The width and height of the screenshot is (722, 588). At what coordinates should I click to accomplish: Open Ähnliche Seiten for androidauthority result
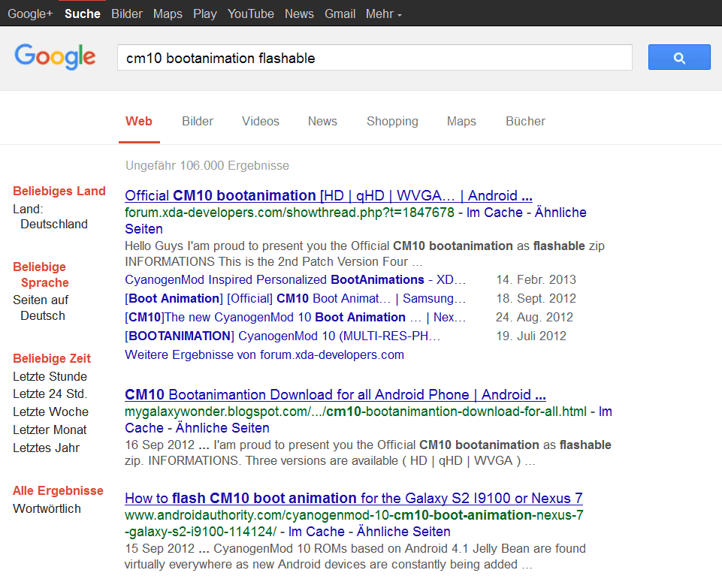[x=403, y=532]
